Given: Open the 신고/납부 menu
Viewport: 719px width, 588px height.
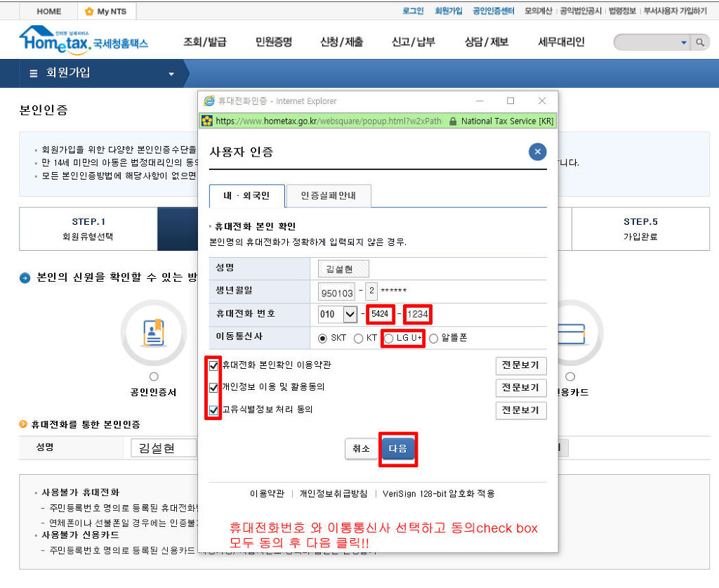Looking at the screenshot, I should click(413, 42).
